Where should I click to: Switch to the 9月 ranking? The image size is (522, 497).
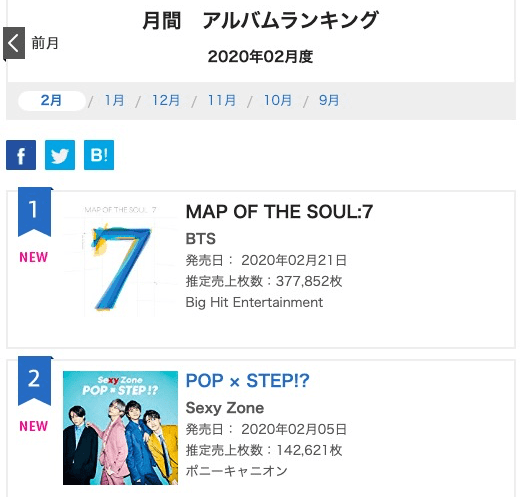point(329,100)
